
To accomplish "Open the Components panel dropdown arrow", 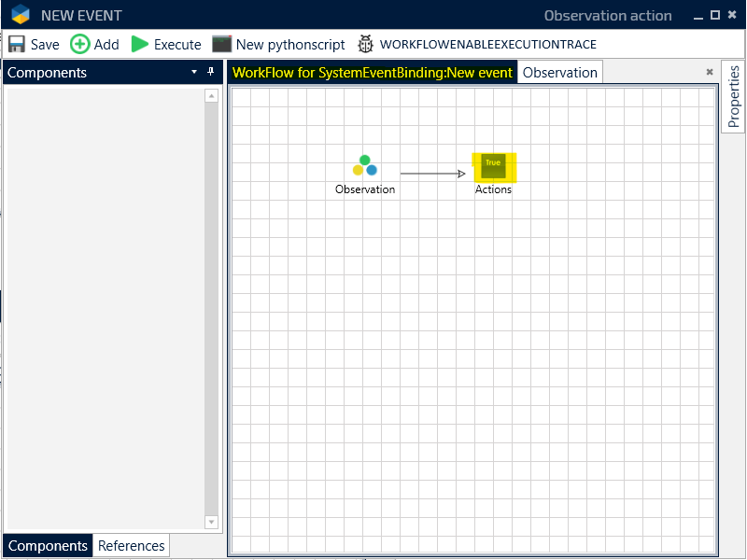I will click(x=194, y=72).
